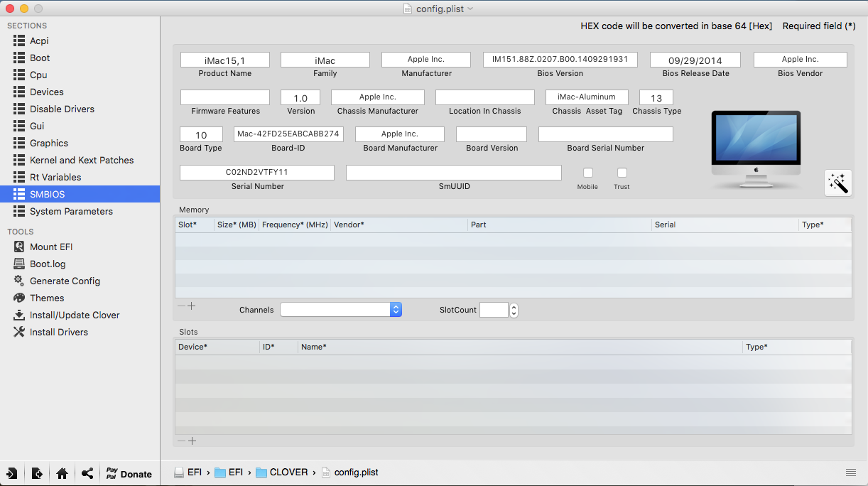The width and height of the screenshot is (868, 486).
Task: Enable the Trust checkbox
Action: [x=622, y=173]
